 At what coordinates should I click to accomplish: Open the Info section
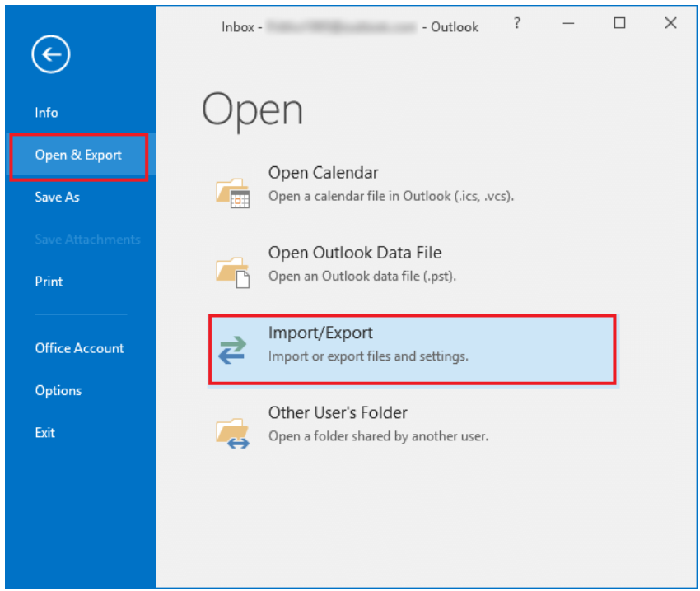(46, 113)
